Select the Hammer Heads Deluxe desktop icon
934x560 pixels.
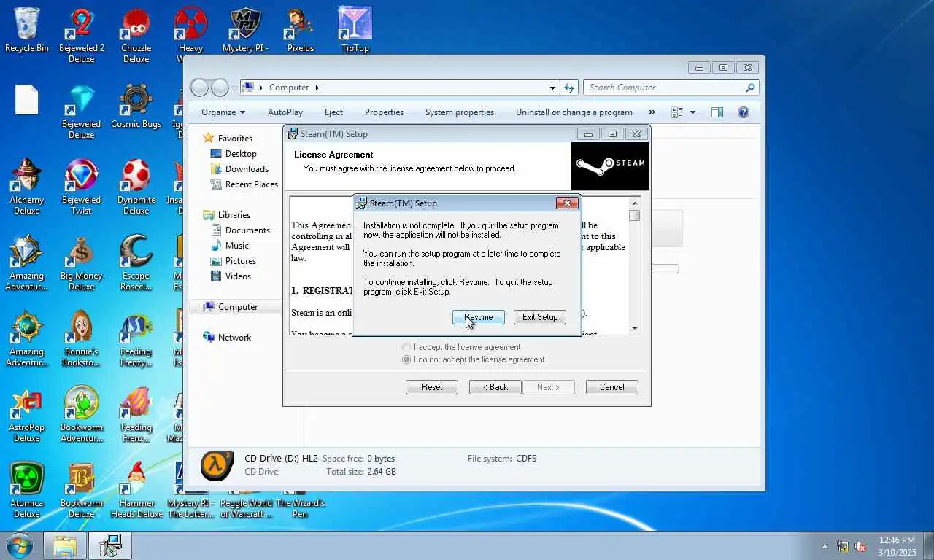[136, 491]
